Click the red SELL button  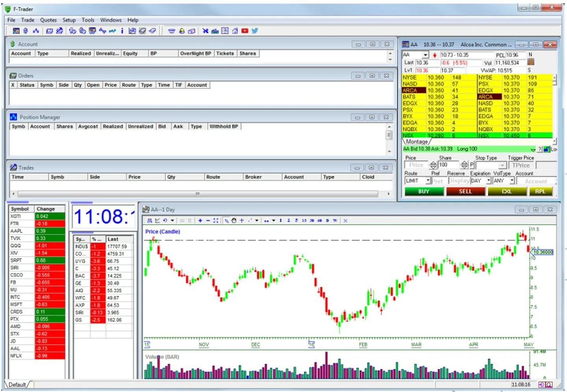[465, 192]
